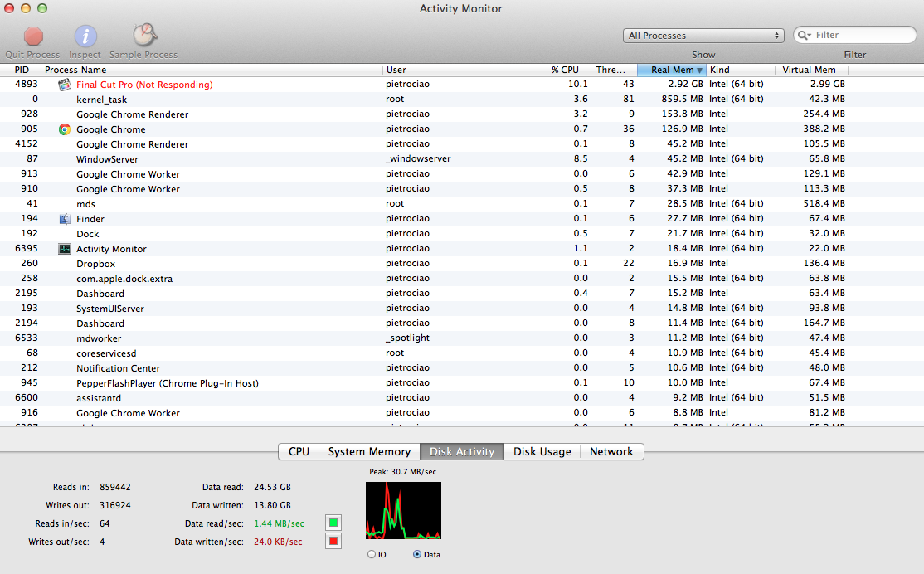Select Google Chrome Worker with PID 913
This screenshot has height=574, width=924.
point(462,174)
